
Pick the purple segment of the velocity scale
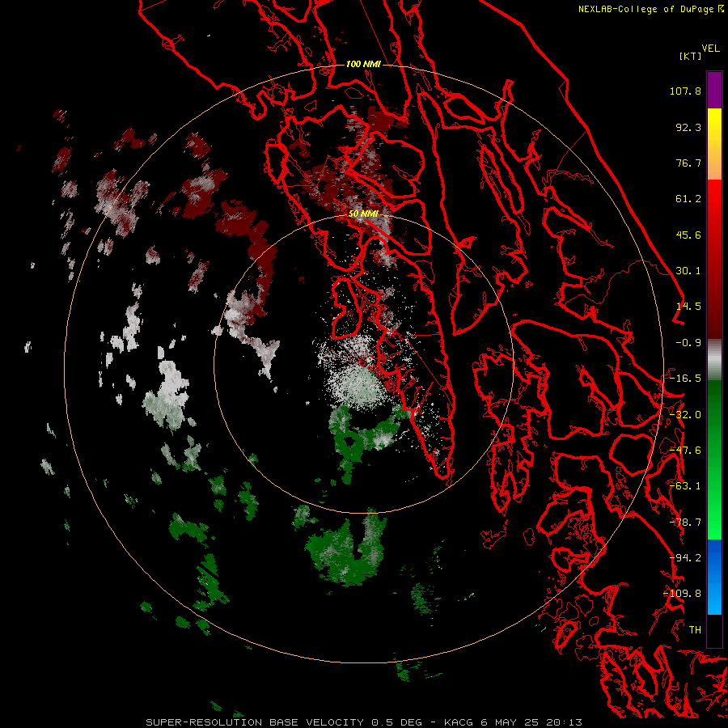point(714,91)
